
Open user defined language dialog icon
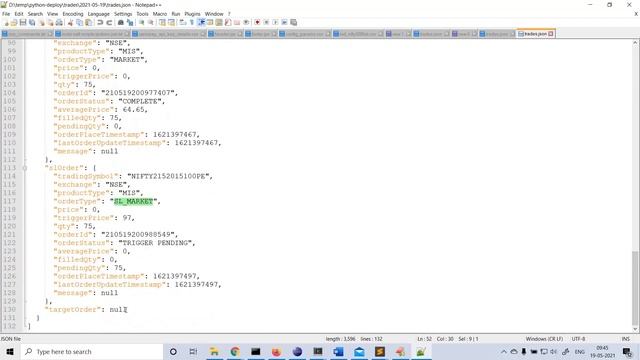[210, 22]
